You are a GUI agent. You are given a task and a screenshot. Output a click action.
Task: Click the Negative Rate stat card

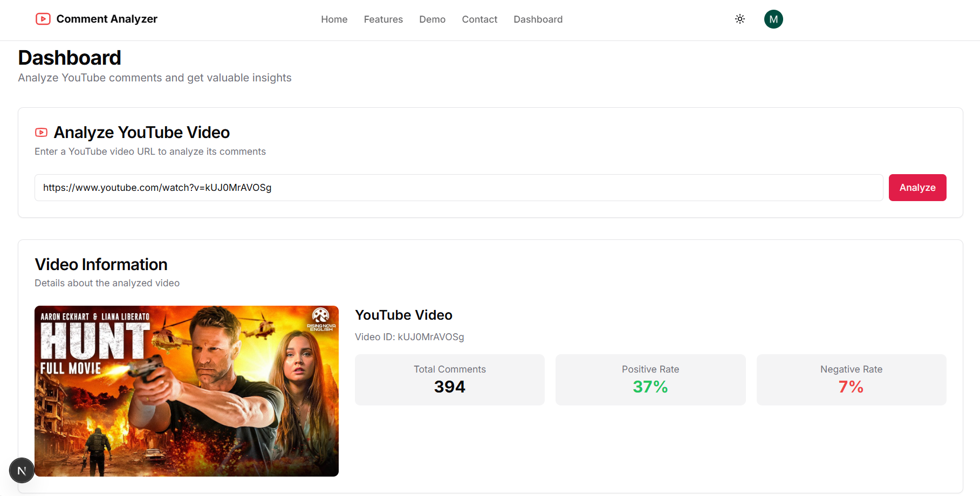click(851, 379)
